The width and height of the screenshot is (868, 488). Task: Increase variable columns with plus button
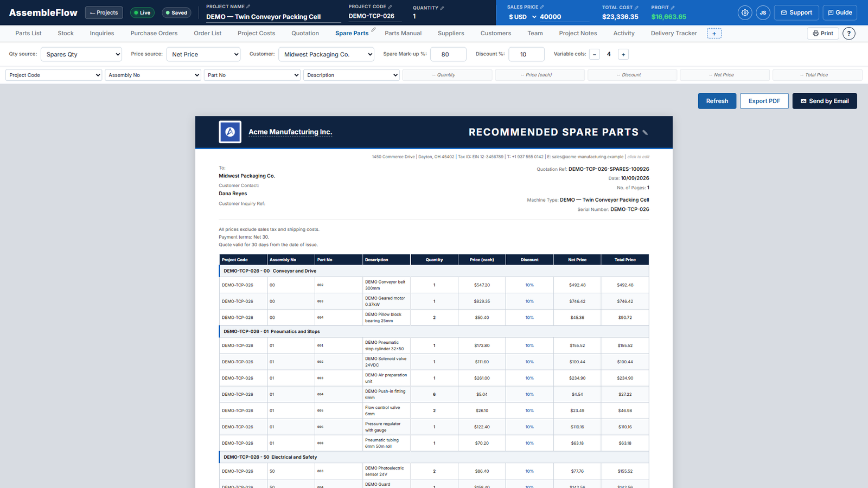(623, 54)
